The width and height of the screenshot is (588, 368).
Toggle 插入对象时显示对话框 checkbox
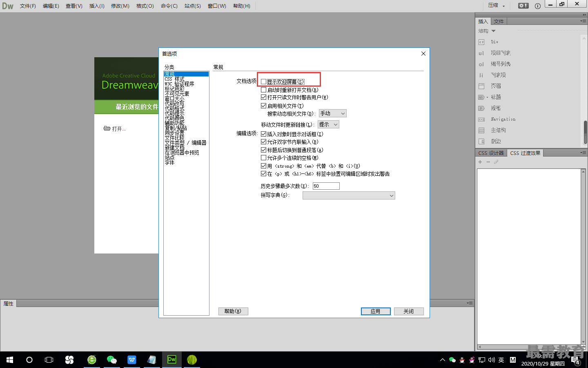[x=264, y=134]
